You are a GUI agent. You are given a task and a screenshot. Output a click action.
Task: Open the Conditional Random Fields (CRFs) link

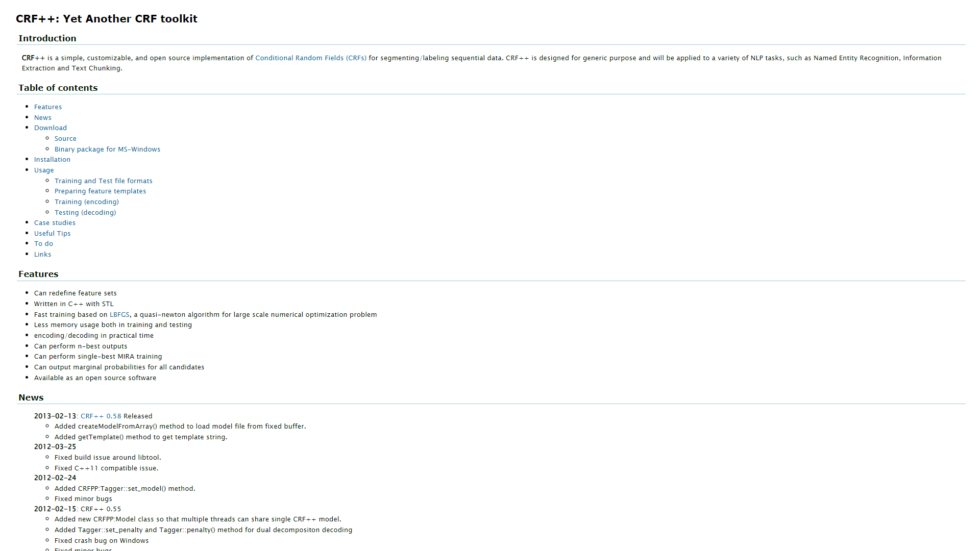point(311,58)
